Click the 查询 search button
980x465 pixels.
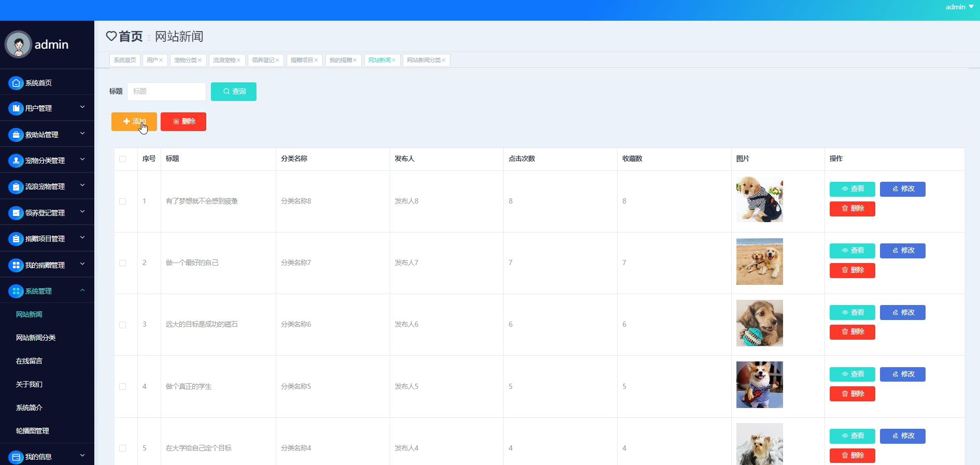pyautogui.click(x=234, y=92)
